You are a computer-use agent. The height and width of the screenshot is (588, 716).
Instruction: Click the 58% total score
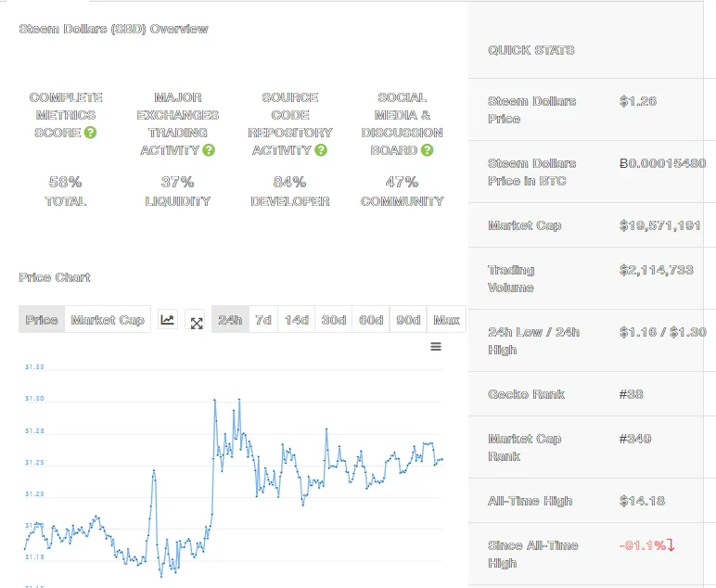point(65,182)
